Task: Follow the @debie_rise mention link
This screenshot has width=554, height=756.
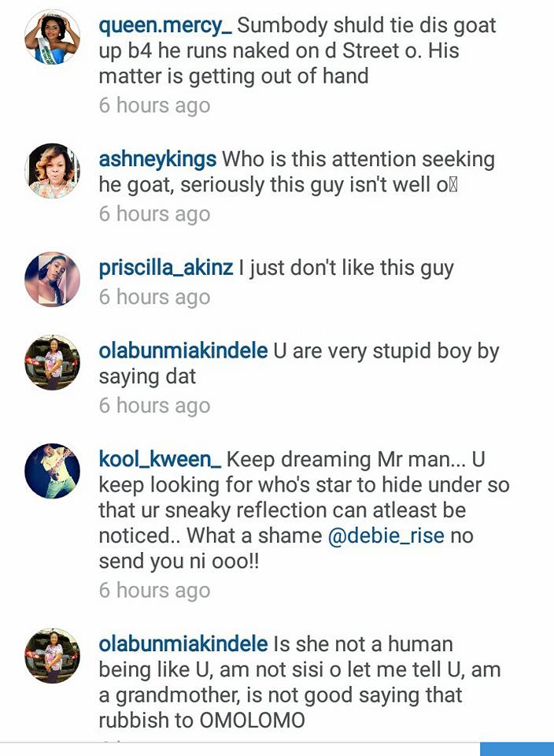Action: pyautogui.click(x=386, y=536)
